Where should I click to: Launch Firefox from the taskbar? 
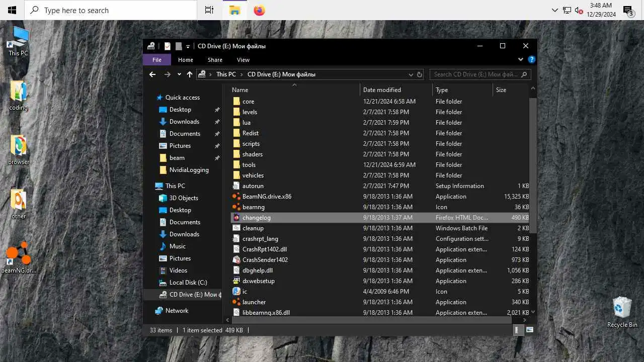[260, 10]
